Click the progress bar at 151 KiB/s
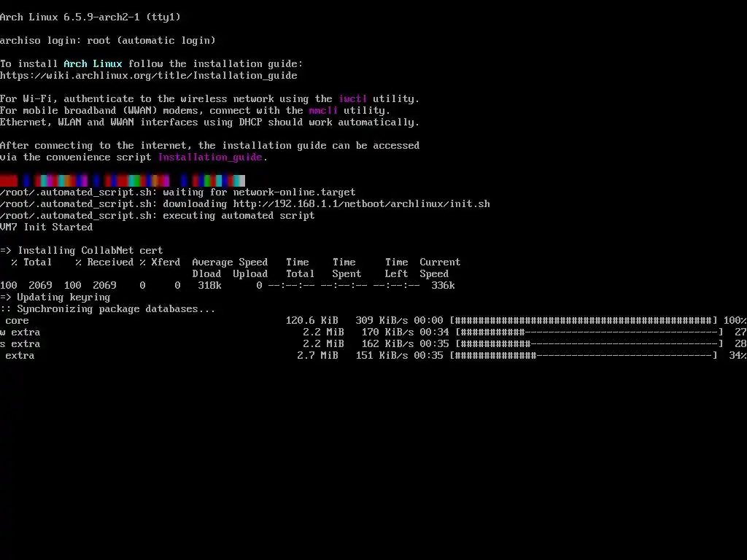This screenshot has width=747, height=560. [x=584, y=355]
